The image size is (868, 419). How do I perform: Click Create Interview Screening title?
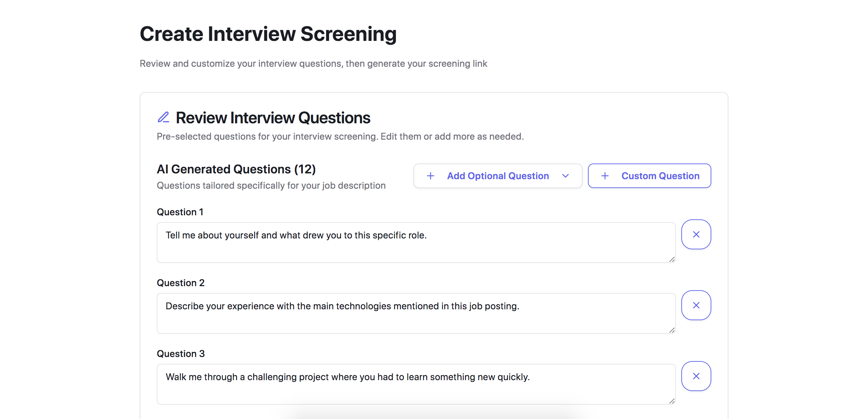click(x=268, y=34)
